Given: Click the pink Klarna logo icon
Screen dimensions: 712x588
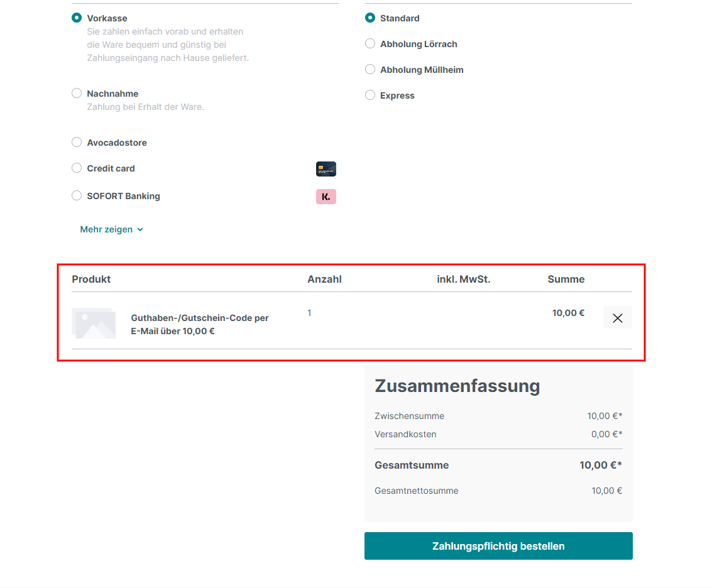Looking at the screenshot, I should pyautogui.click(x=326, y=197).
